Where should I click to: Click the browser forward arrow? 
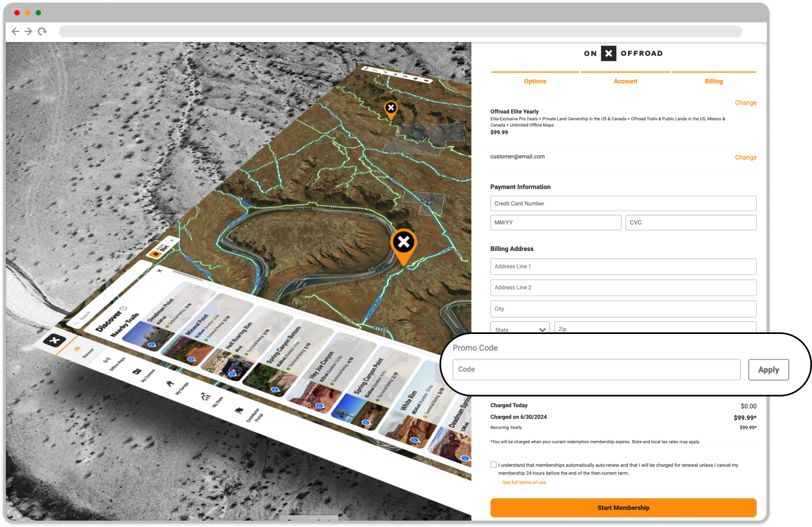(x=28, y=31)
